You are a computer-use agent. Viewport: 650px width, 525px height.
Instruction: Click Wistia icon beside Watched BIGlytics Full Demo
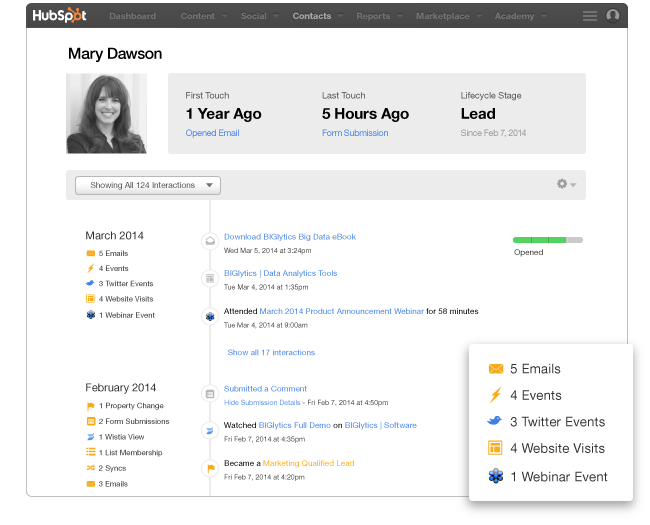210,430
